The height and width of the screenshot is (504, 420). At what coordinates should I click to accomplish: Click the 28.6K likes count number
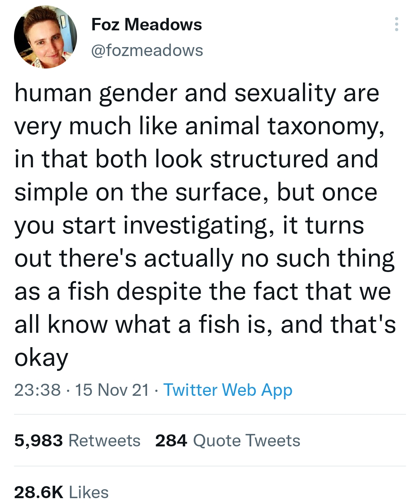tap(38, 492)
